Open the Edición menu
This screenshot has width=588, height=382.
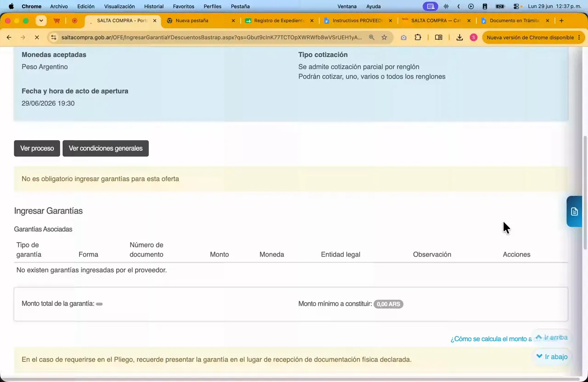[x=86, y=6]
